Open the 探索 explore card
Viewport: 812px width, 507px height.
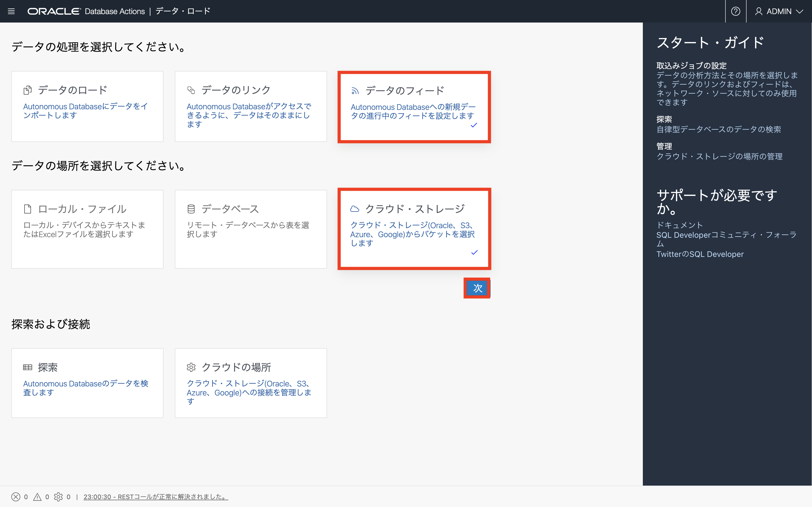pyautogui.click(x=87, y=383)
